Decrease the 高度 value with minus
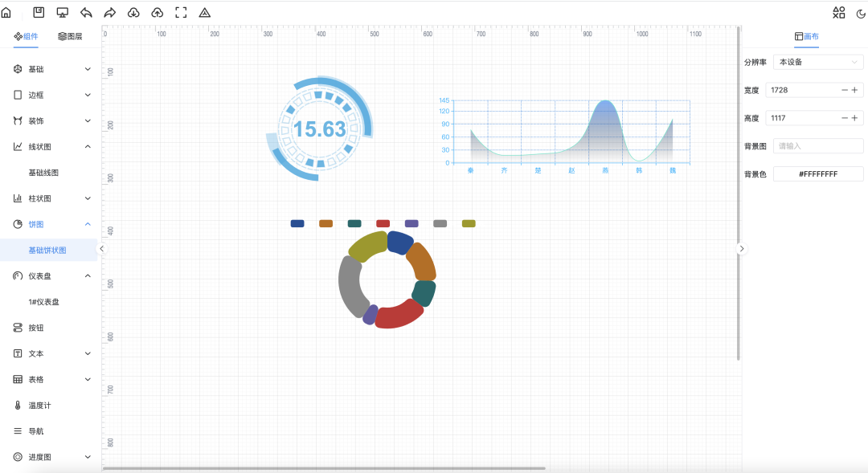The width and height of the screenshot is (868, 473). click(x=845, y=118)
